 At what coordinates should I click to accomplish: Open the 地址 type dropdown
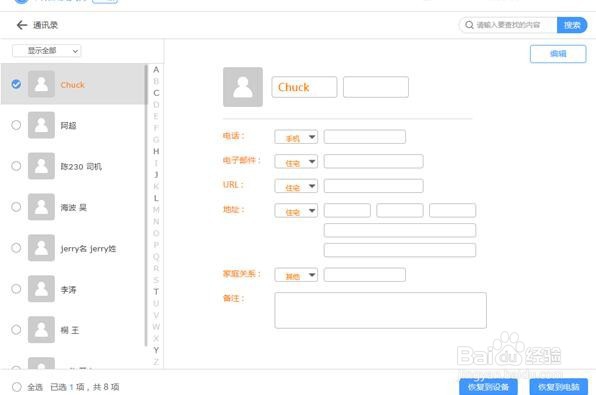[x=296, y=211]
